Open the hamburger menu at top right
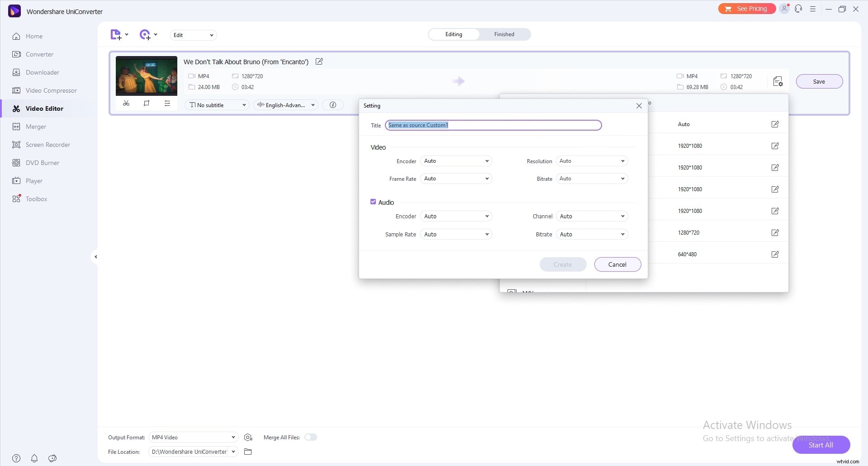This screenshot has height=466, width=868. (813, 9)
